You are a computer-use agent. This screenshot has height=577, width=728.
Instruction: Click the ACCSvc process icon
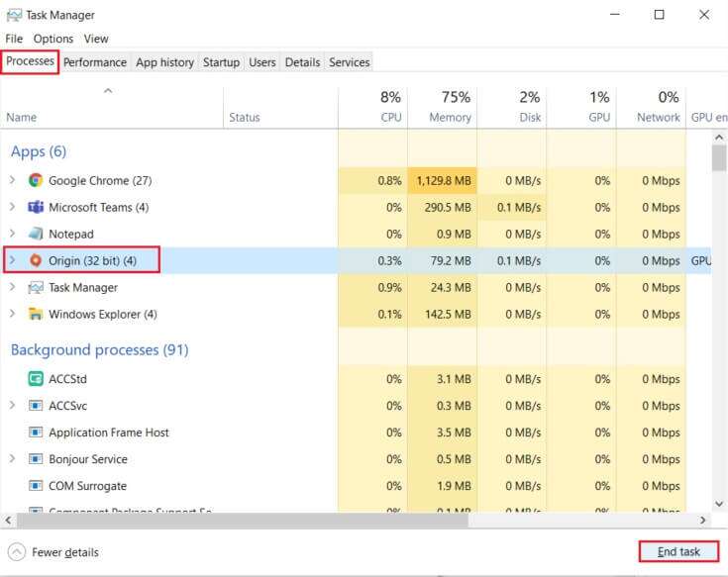[36, 406]
